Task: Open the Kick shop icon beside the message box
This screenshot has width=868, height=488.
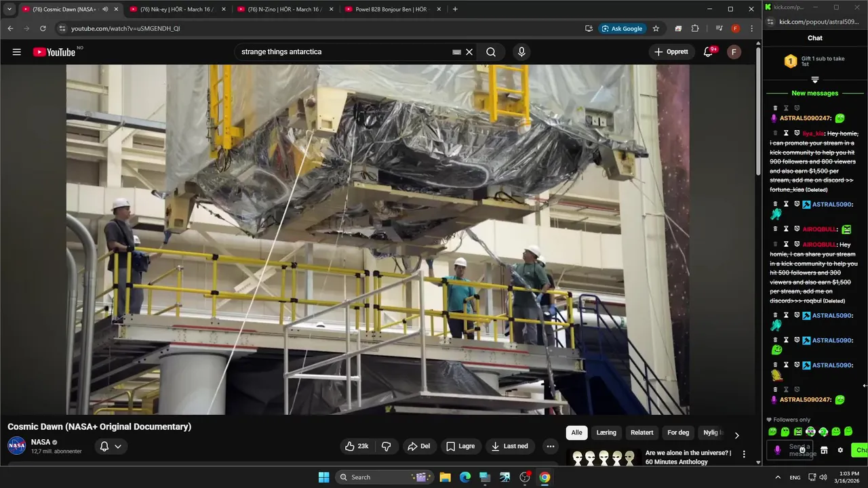Action: coord(824,450)
